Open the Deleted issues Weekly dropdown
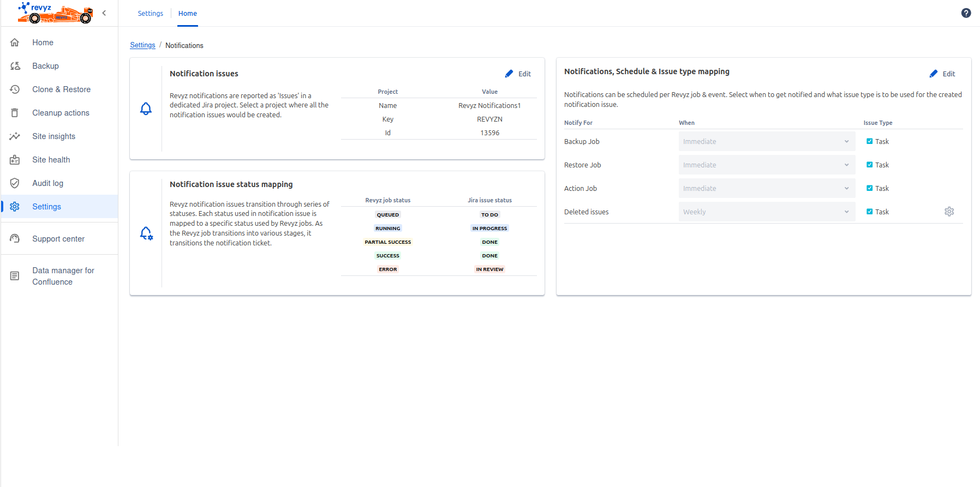980x487 pixels. 766,212
